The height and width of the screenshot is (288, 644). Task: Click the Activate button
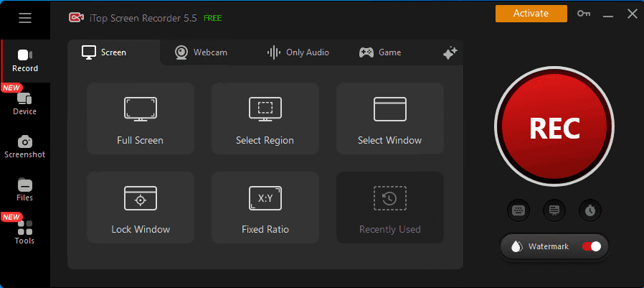click(531, 13)
